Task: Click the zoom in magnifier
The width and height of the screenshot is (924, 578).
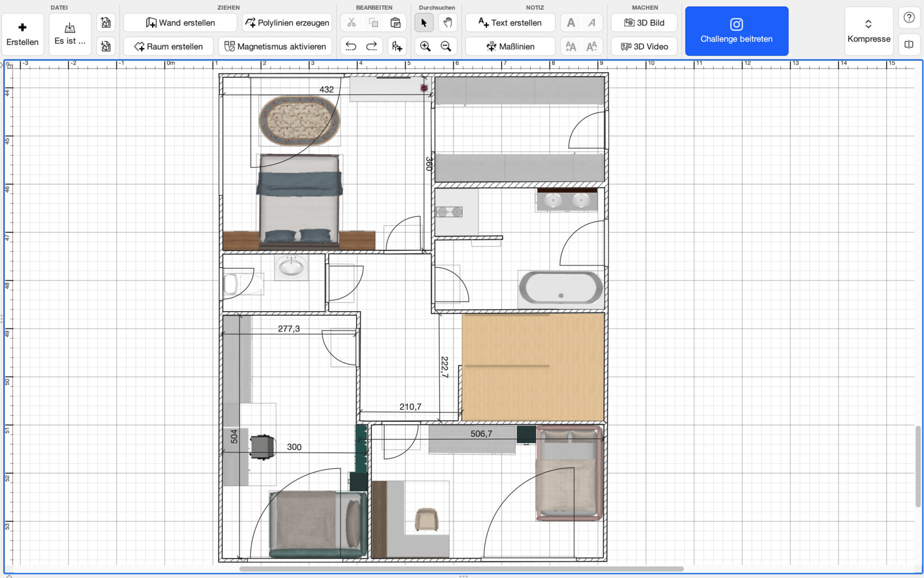Action: click(x=425, y=47)
